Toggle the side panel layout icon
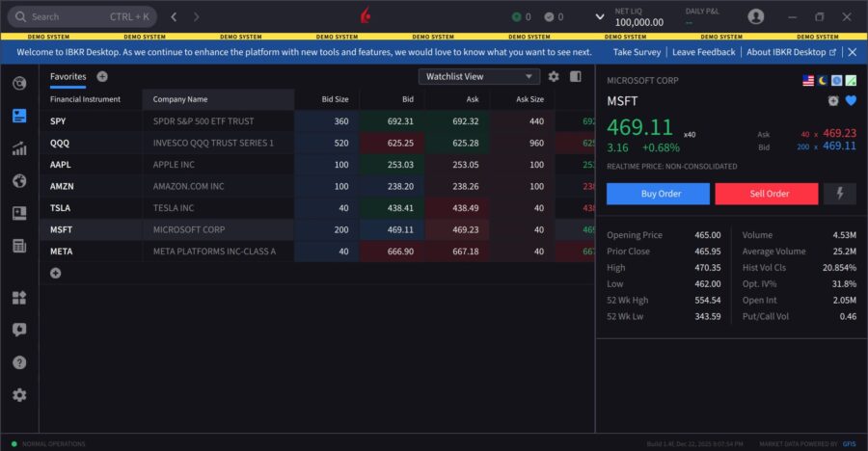The height and width of the screenshot is (451, 868). (576, 76)
